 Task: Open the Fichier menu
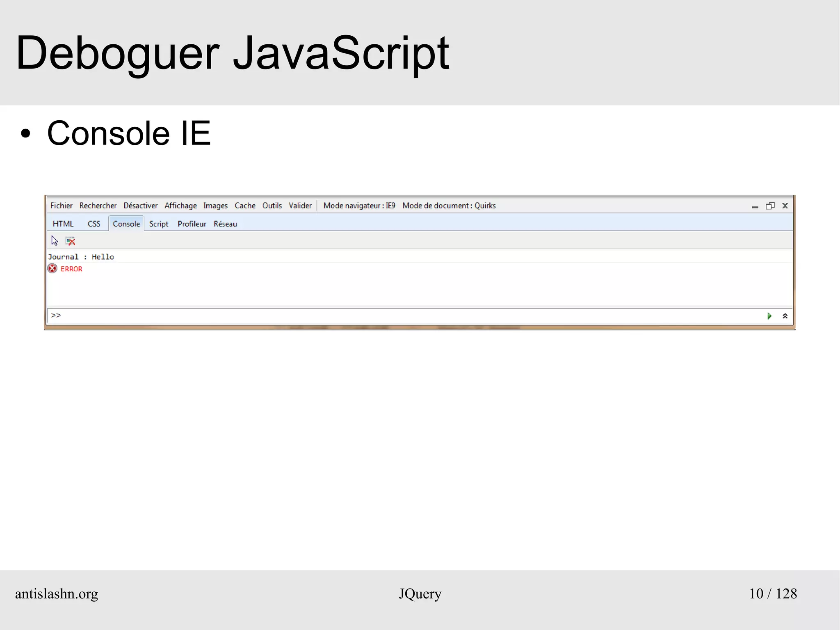pos(61,206)
